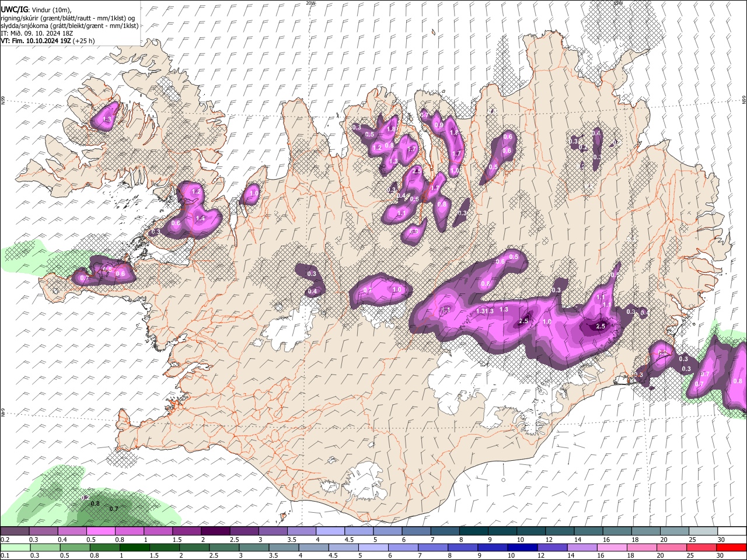Select the 0.5–0.8 bright pink swatch, upper legend
The height and width of the screenshot is (560, 747).
pos(100,531)
